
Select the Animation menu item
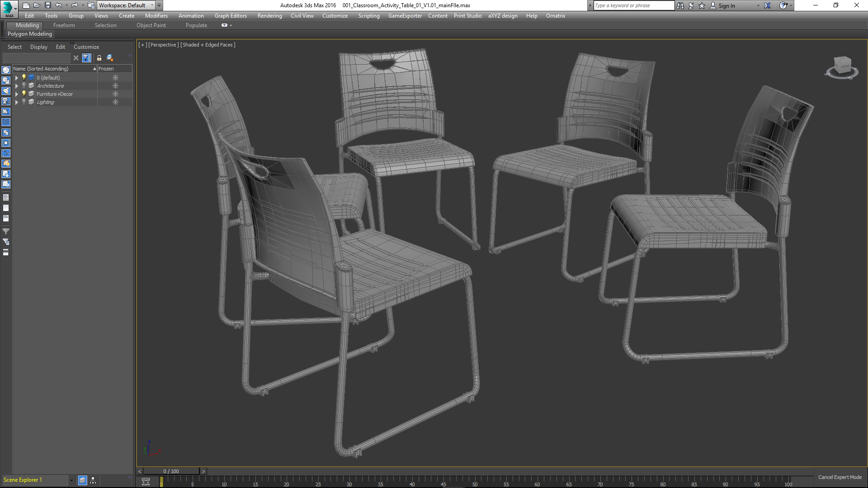click(x=191, y=15)
